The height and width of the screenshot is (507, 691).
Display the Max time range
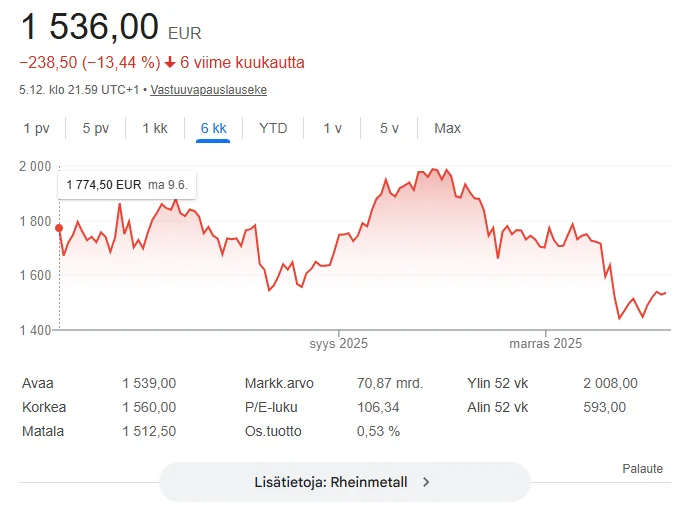[447, 128]
